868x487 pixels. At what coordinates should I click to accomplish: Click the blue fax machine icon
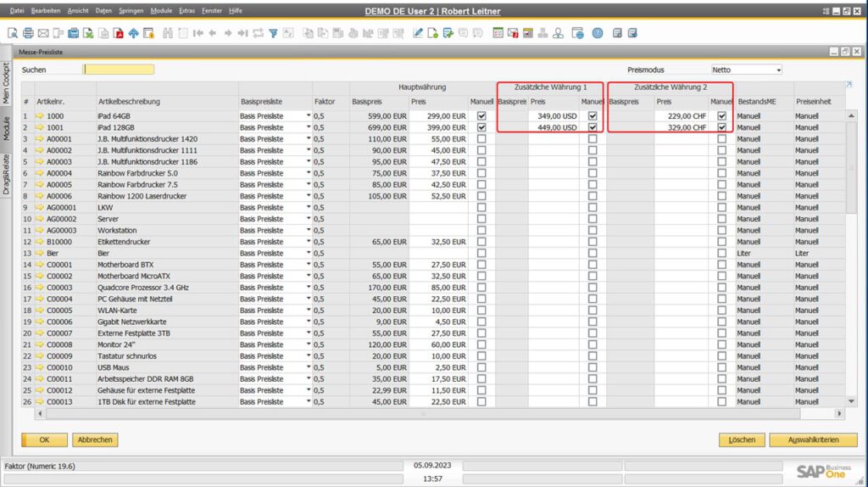pyautogui.click(x=73, y=33)
